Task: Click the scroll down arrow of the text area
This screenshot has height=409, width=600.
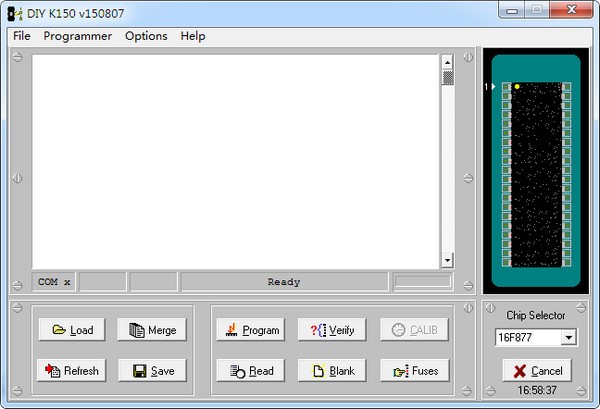Action: pyautogui.click(x=448, y=261)
